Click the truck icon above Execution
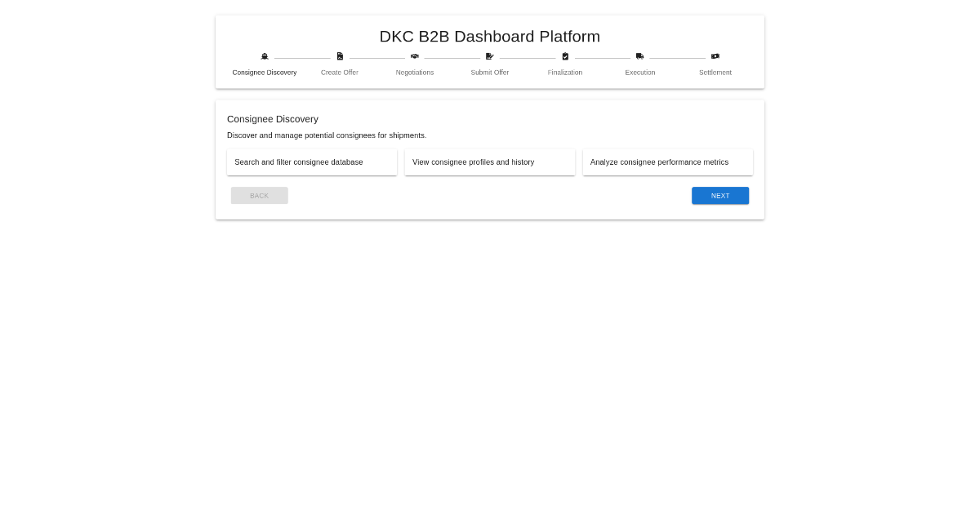 pos(640,56)
